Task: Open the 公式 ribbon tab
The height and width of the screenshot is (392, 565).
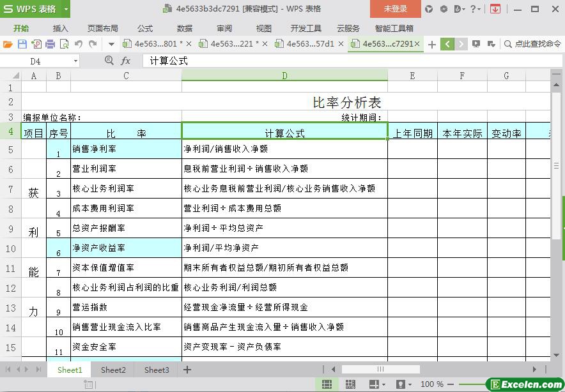Action: 145,28
